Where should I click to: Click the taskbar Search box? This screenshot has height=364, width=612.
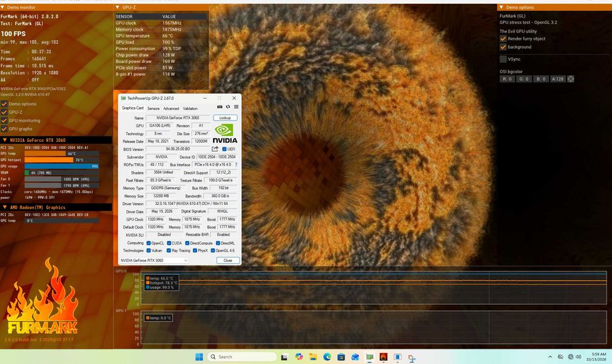pyautogui.click(x=242, y=357)
